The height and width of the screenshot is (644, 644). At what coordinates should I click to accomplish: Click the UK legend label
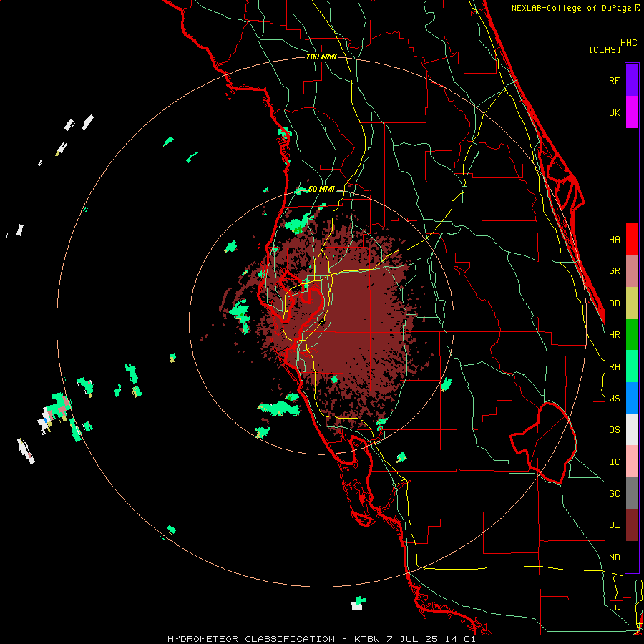click(x=614, y=112)
